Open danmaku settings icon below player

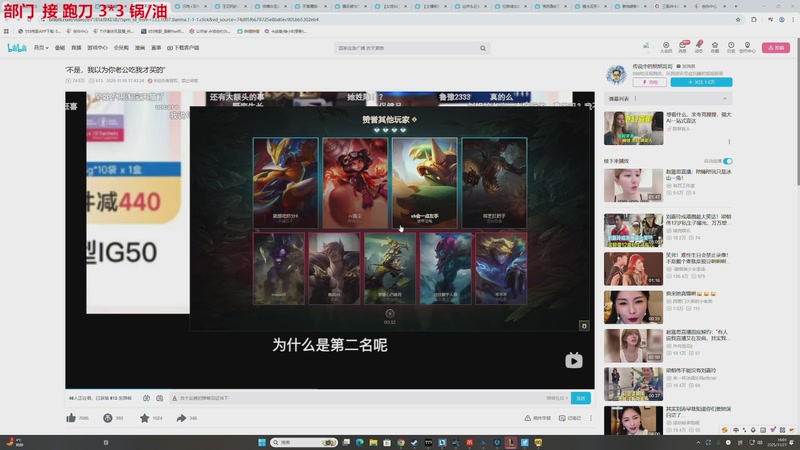pos(160,398)
